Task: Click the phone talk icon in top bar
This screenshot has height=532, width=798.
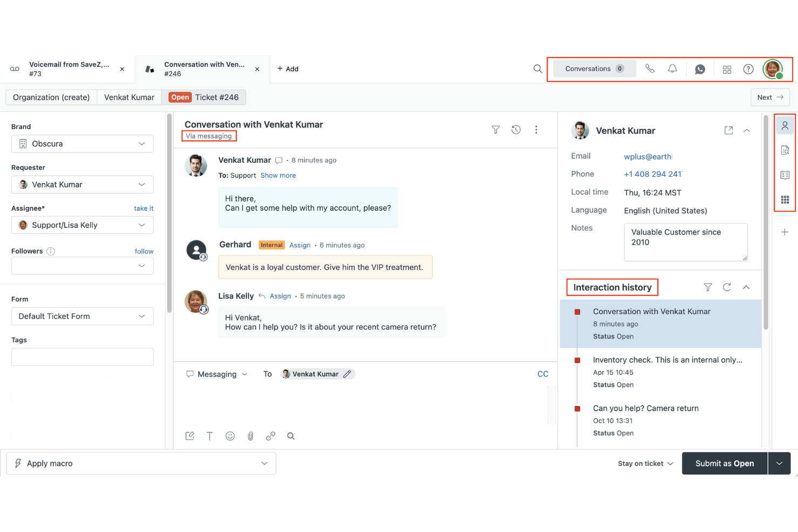Action: point(650,69)
